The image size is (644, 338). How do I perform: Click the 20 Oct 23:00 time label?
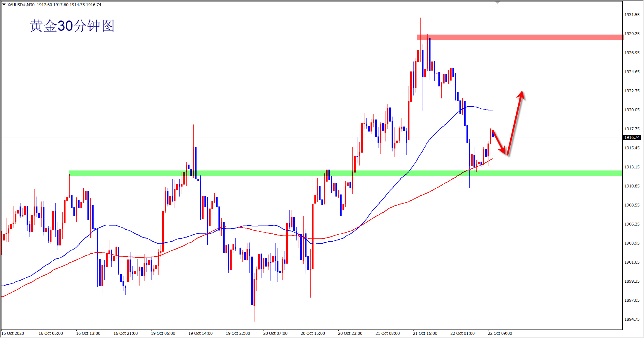(x=350, y=333)
